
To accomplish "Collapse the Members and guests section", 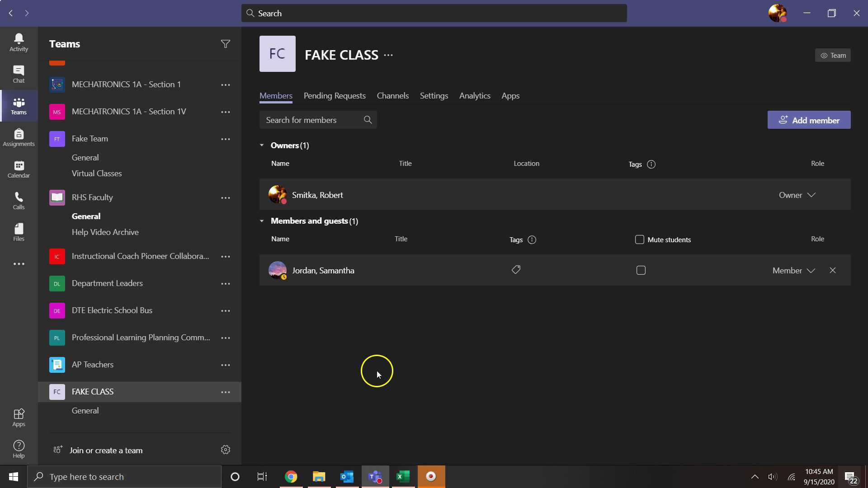I will (262, 221).
